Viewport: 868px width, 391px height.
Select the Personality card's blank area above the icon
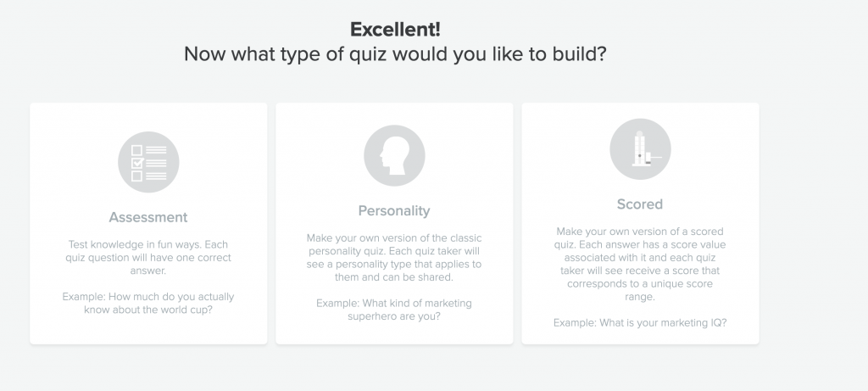394,114
